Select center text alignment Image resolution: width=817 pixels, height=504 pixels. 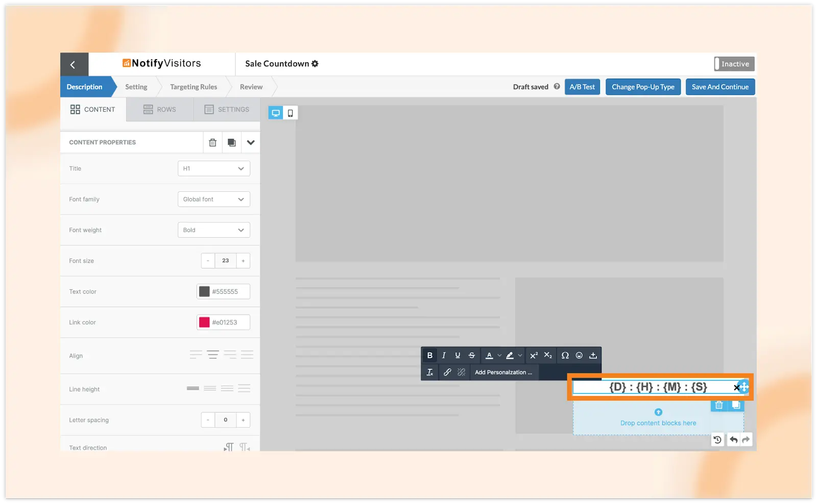click(213, 355)
